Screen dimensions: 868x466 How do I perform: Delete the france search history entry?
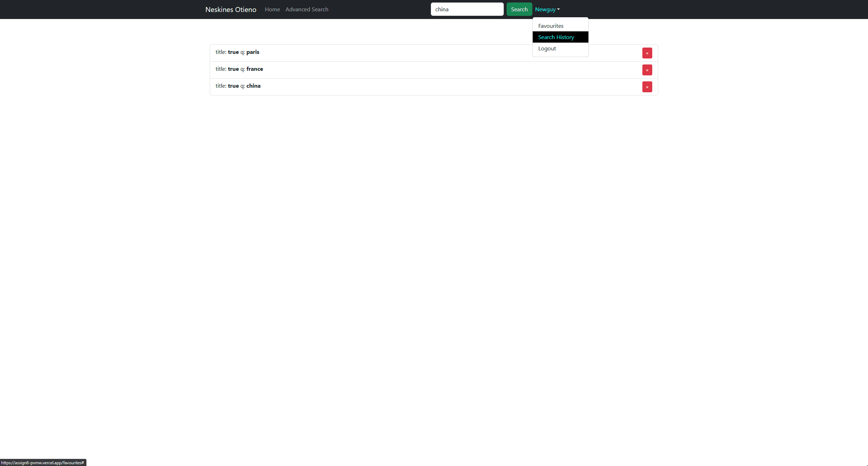tap(647, 70)
